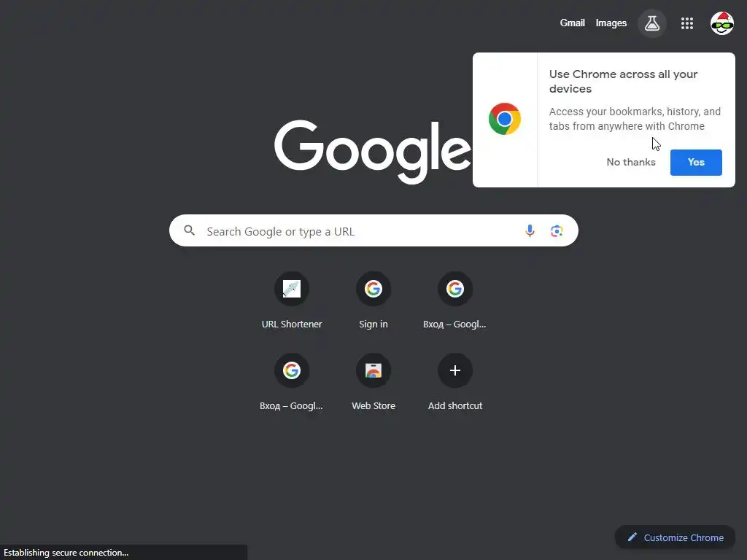
Task: Open the URL Shortener shortcut tile
Action: pos(292,300)
